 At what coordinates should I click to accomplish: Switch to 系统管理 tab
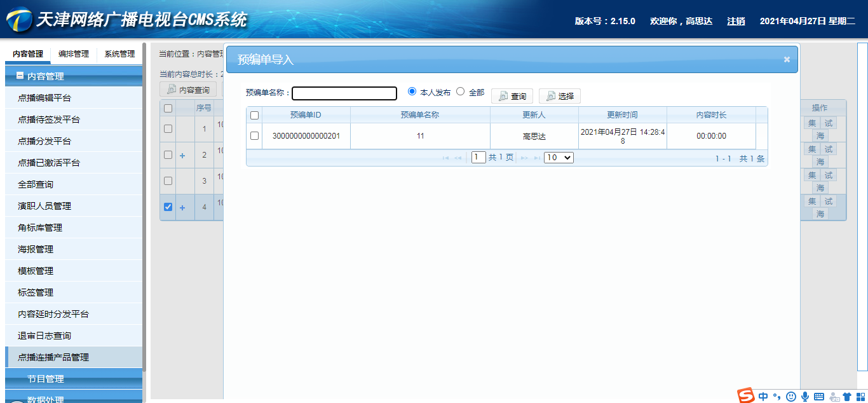(119, 54)
